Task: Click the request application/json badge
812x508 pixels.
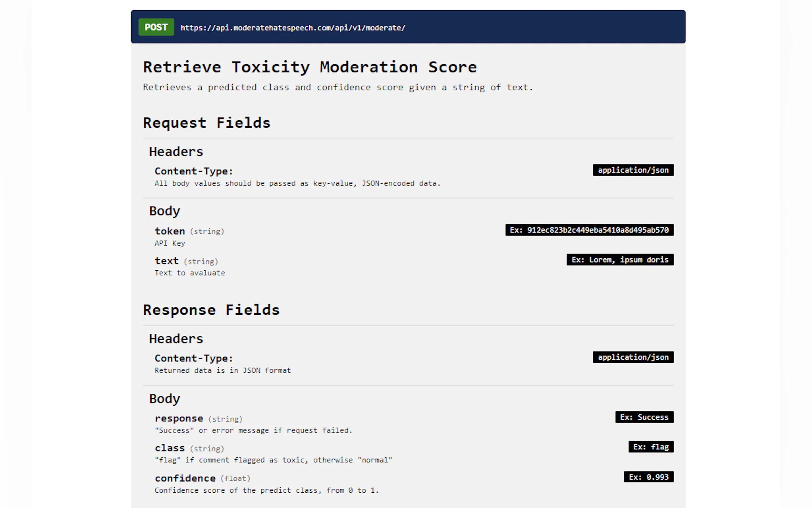Action: tap(633, 170)
